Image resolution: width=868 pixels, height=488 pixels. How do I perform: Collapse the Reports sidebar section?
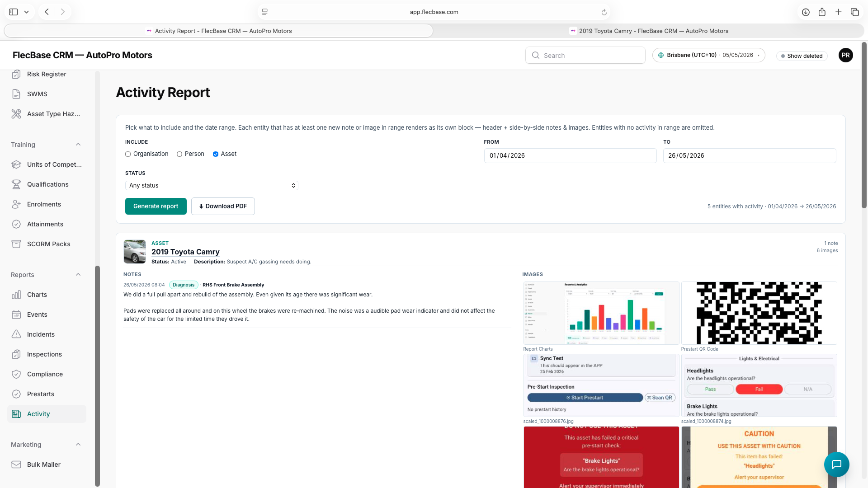[78, 275]
